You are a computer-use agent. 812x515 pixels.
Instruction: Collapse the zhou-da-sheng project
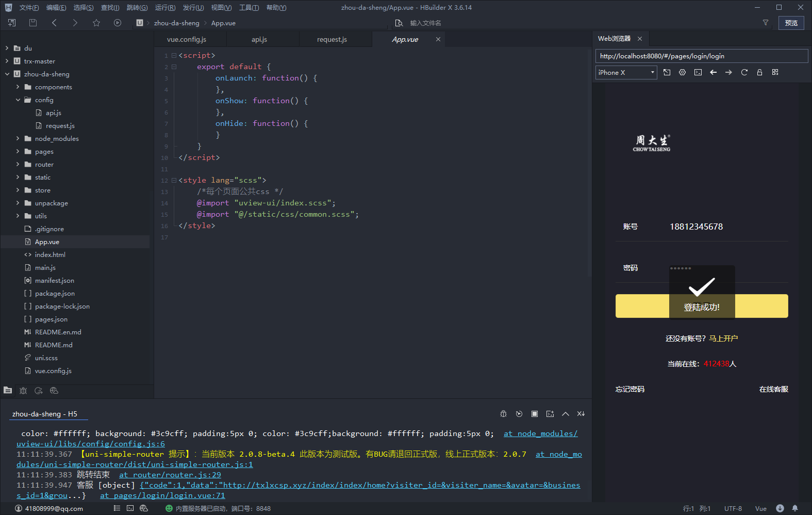(x=7, y=74)
